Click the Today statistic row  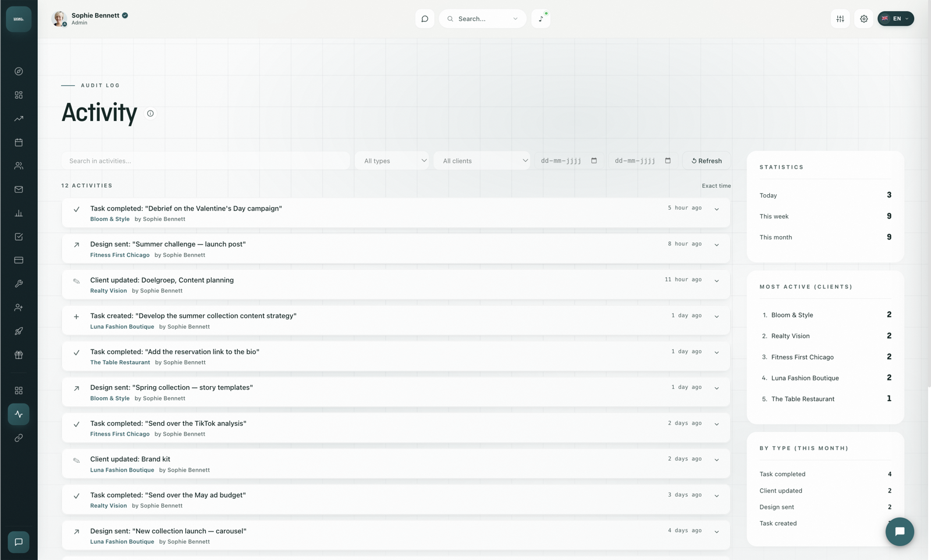click(825, 195)
